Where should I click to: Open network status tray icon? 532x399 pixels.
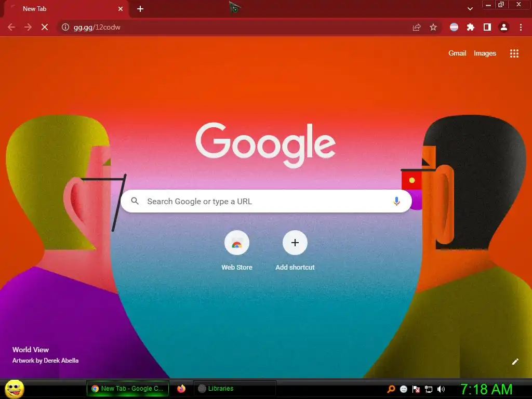click(x=429, y=389)
